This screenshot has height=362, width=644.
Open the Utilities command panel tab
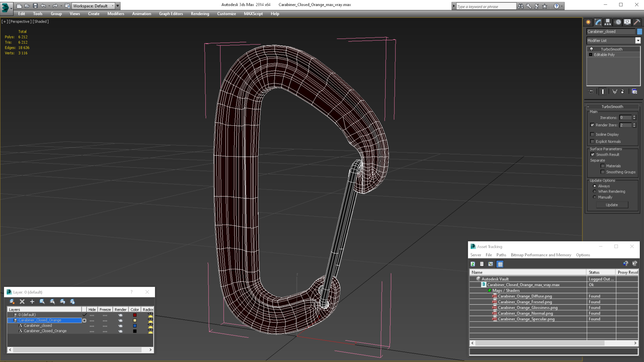click(x=637, y=22)
